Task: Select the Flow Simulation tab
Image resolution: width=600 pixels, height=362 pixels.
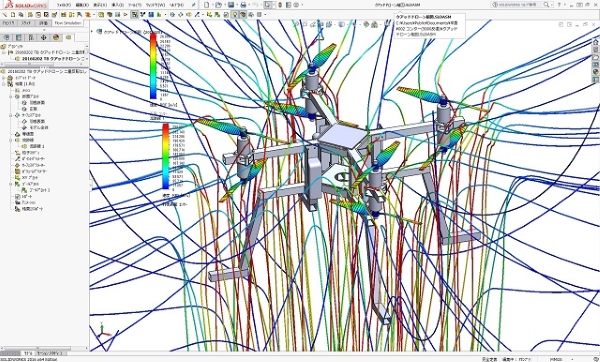Action: [x=68, y=23]
